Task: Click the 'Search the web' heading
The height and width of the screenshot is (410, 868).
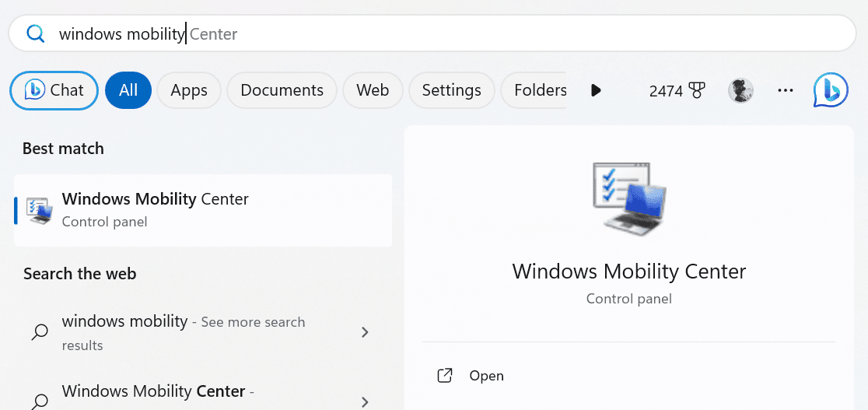Action: (79, 274)
